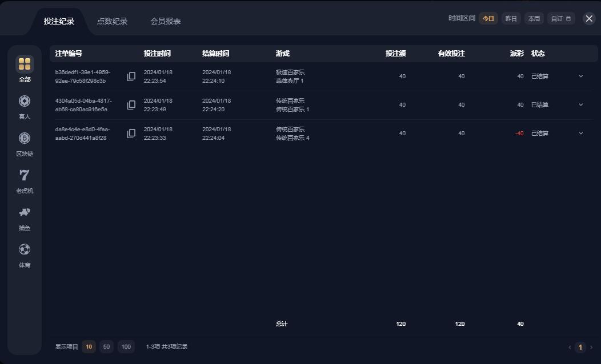Select page number 1
Screen dimensions: 601x364
pos(580,347)
